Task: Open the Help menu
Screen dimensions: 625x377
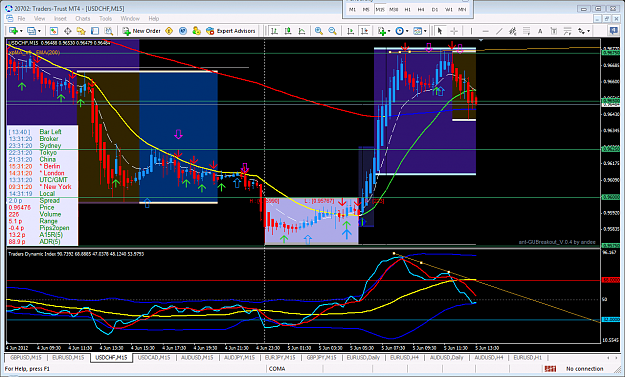Action: (x=153, y=18)
